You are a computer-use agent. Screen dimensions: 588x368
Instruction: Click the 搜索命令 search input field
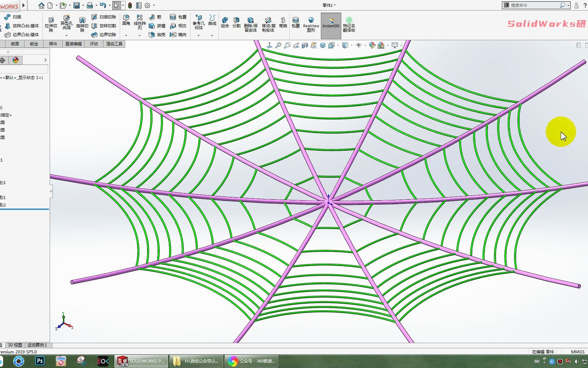coord(534,5)
